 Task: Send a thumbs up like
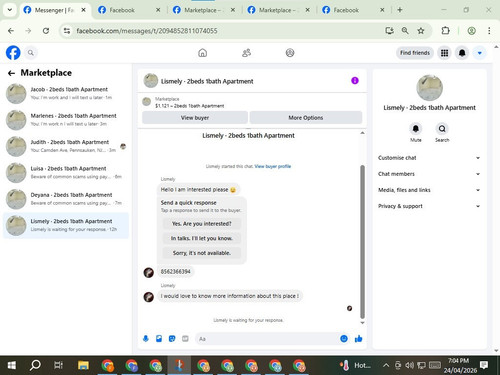(358, 339)
